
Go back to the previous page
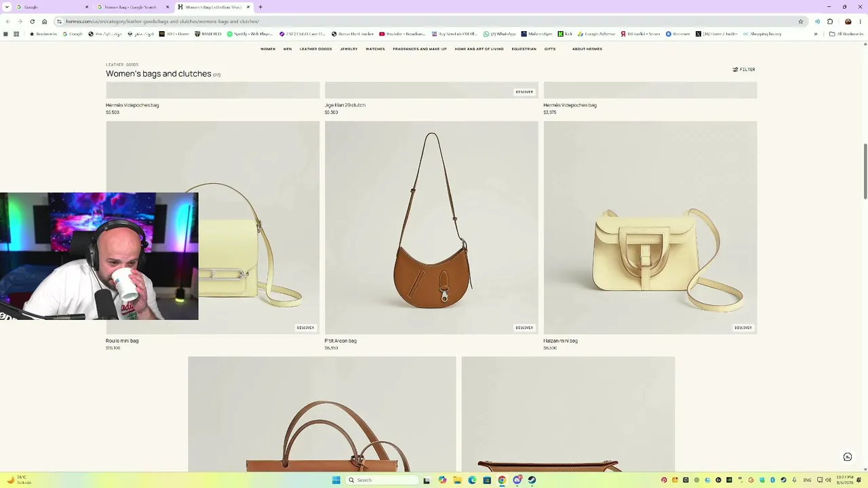click(7, 22)
